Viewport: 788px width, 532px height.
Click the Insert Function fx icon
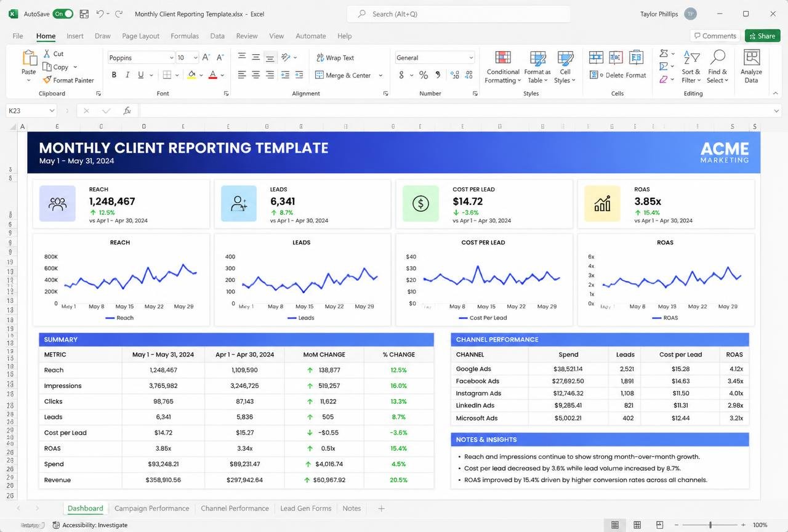click(x=127, y=111)
